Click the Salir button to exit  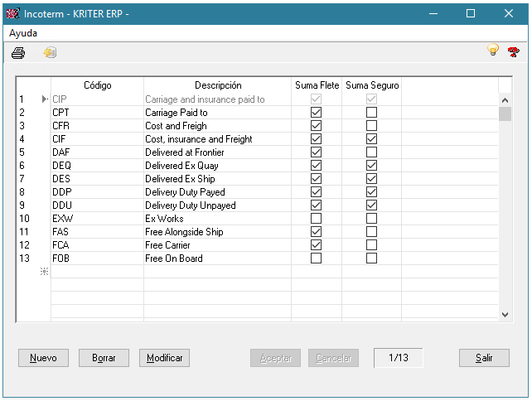(x=484, y=358)
